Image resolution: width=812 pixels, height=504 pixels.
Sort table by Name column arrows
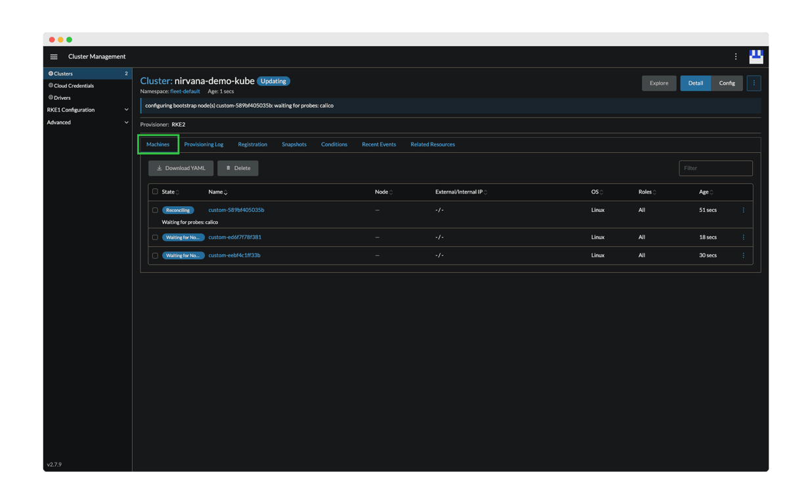(226, 192)
